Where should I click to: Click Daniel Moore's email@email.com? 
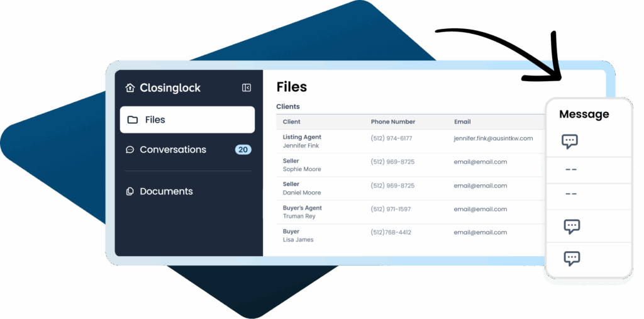coord(480,186)
